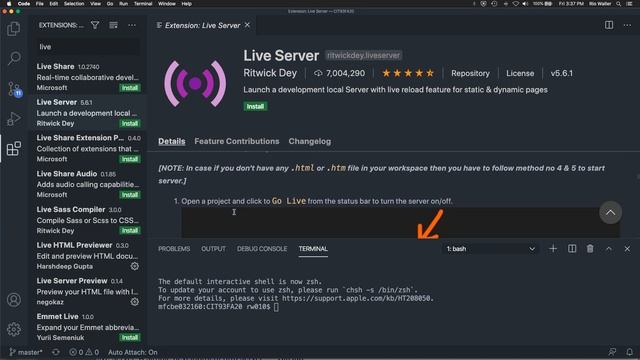Close the Extension: Live Server tab

point(247,25)
